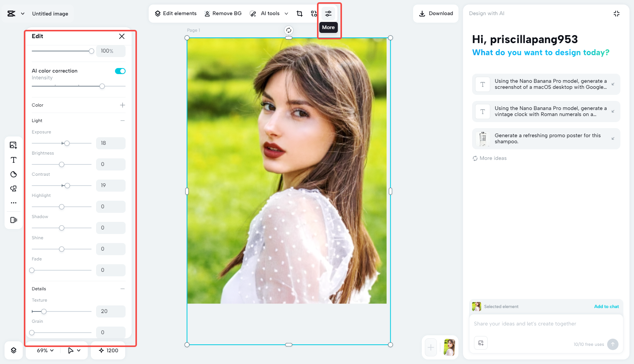Adjust the Exposure slider
The height and width of the screenshot is (364, 634).
click(x=67, y=143)
